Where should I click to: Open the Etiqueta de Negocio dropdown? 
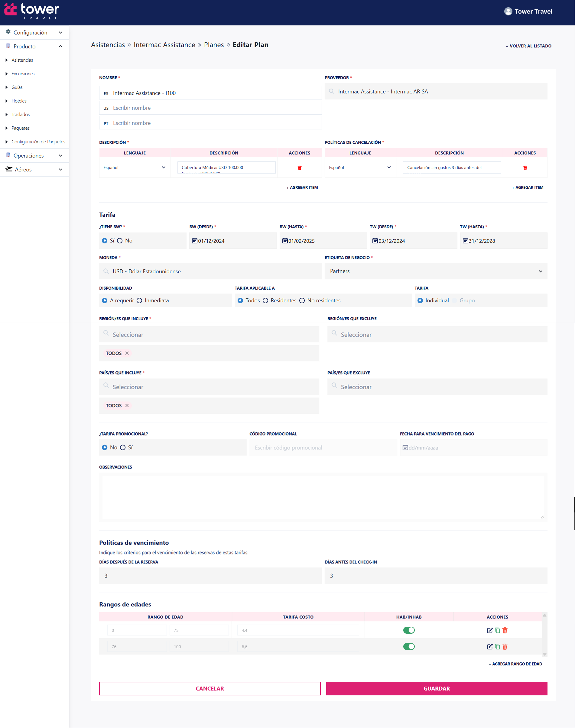[x=436, y=271]
